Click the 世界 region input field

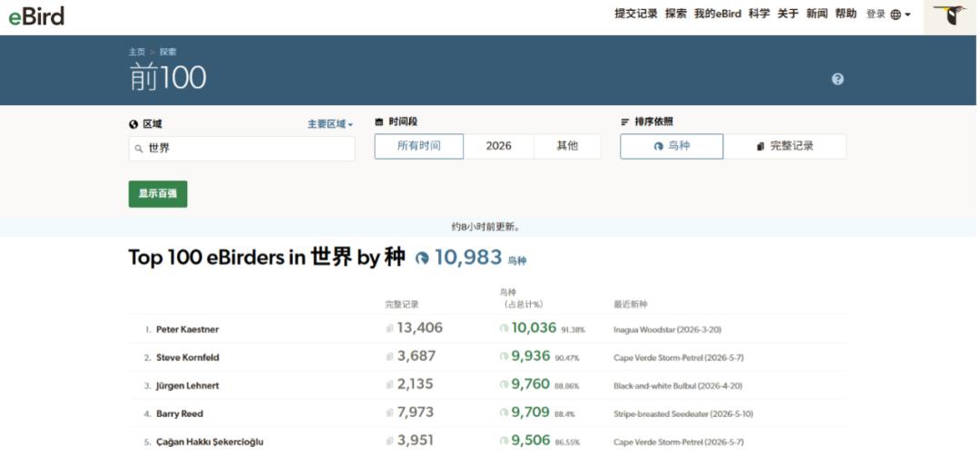click(242, 149)
